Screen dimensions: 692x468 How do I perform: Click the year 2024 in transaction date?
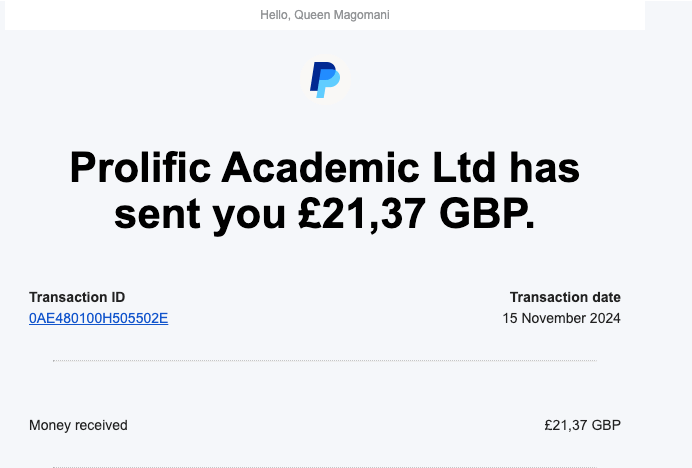point(606,318)
